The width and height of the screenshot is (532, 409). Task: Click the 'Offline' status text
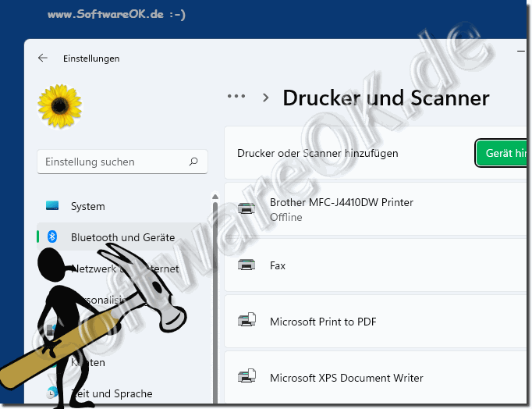pos(286,217)
